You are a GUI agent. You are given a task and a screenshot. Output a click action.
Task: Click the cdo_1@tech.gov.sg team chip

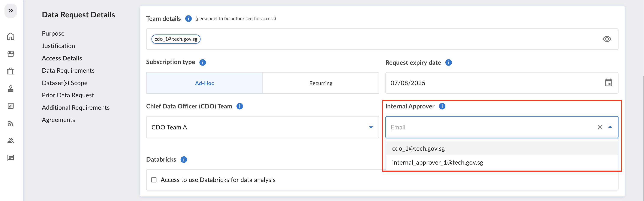tap(176, 39)
